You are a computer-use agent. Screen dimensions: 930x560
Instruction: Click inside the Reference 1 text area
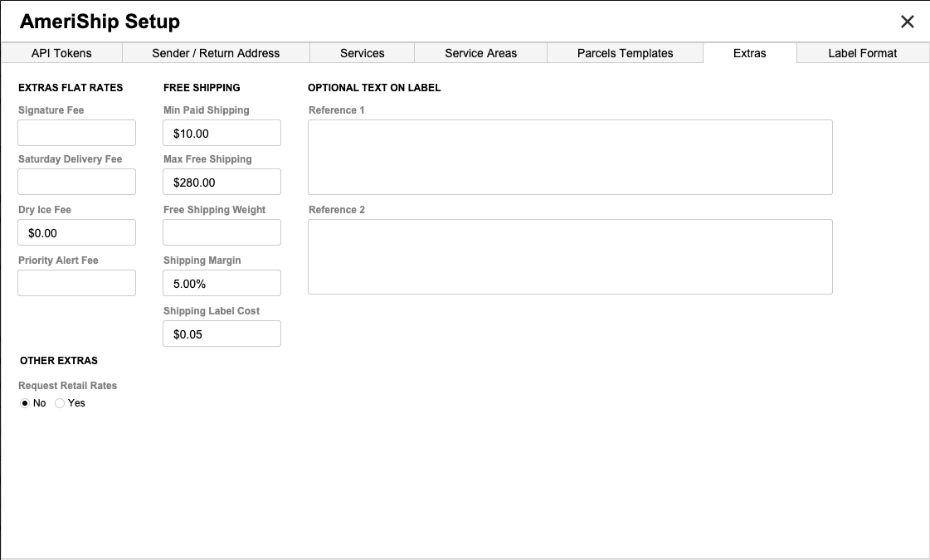tap(569, 157)
